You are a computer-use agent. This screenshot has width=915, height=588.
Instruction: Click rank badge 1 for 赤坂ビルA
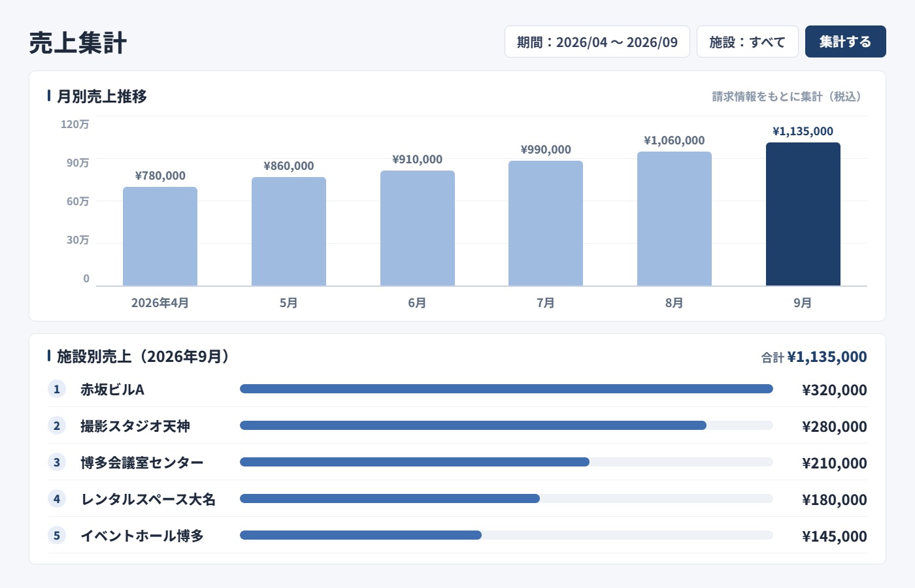pyautogui.click(x=57, y=389)
